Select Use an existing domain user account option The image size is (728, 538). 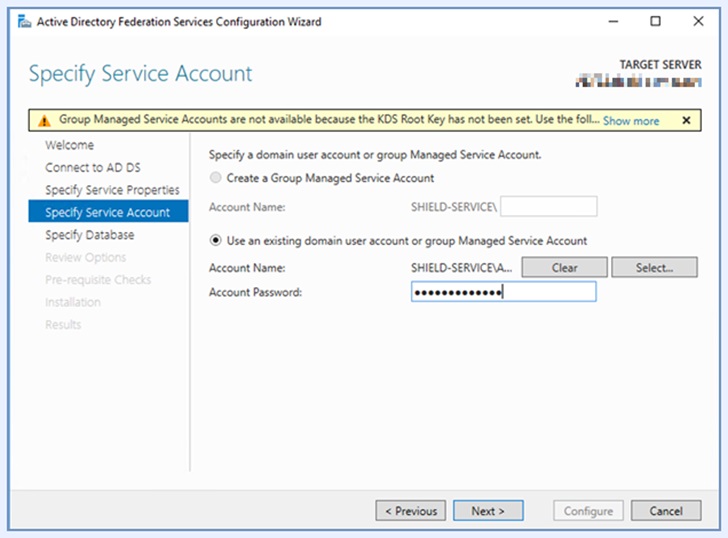[216, 241]
